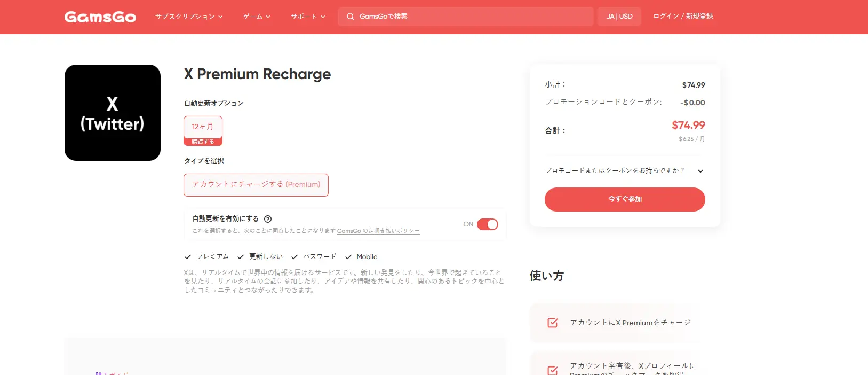Click the total price $74.99 in red
The image size is (868, 375).
pos(688,126)
